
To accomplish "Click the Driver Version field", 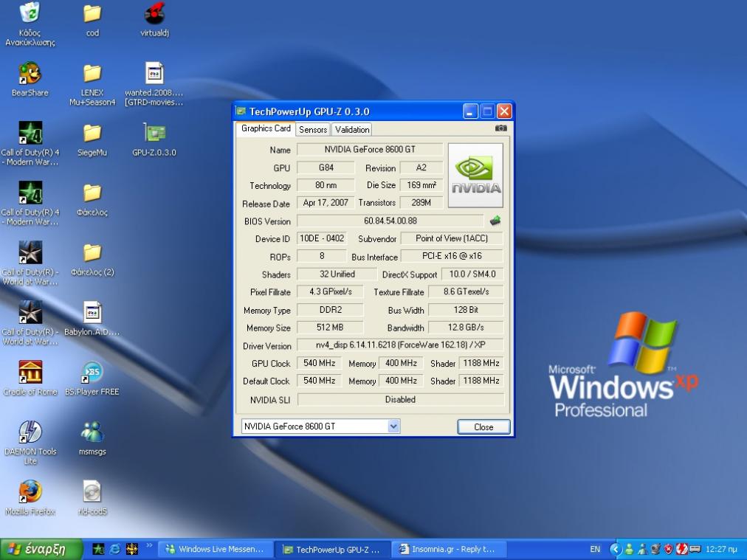I will (x=400, y=345).
